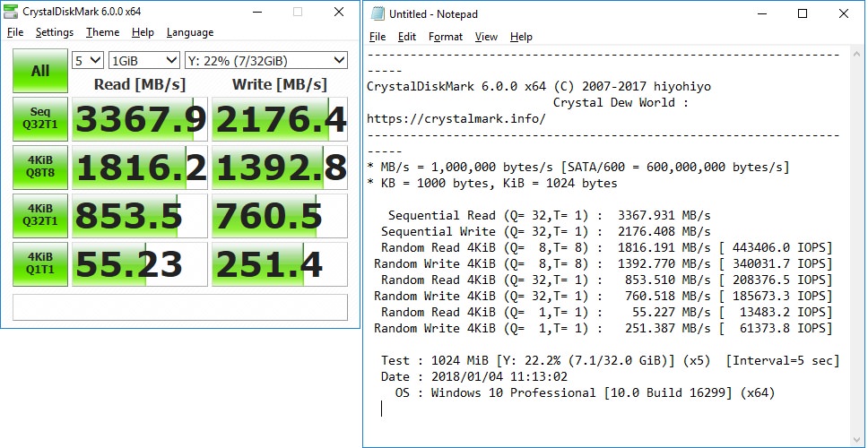Close the Notepad window
Image resolution: width=868 pixels, height=448 pixels.
(844, 13)
